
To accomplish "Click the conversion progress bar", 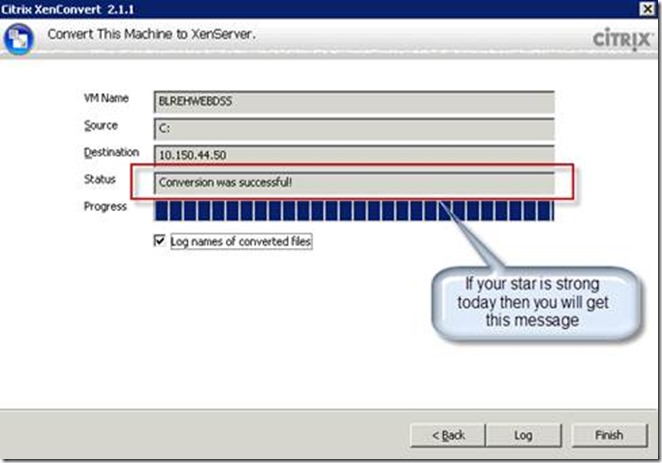I will click(354, 211).
